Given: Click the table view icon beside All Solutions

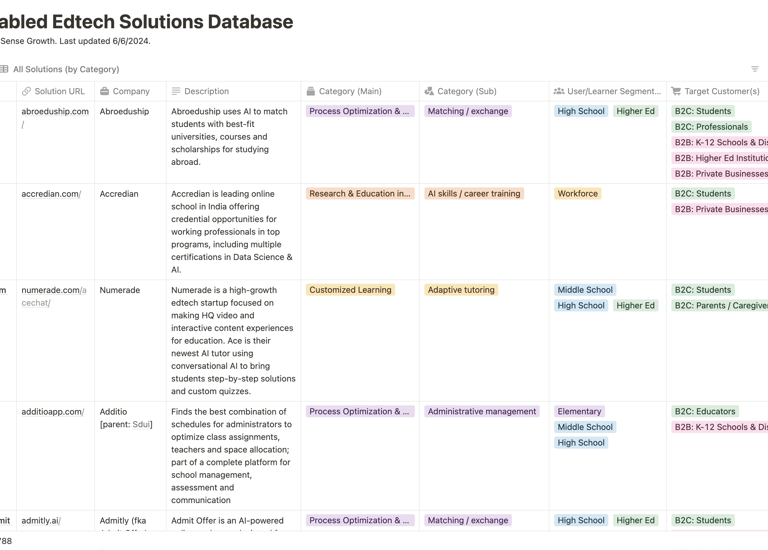Looking at the screenshot, I should pos(5,69).
